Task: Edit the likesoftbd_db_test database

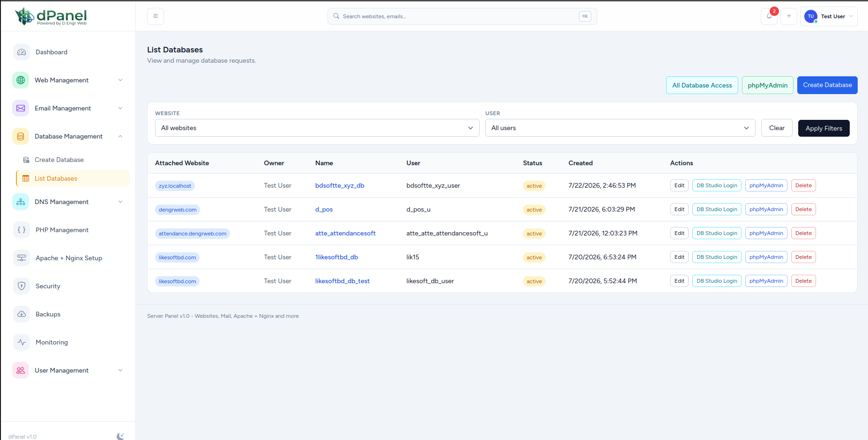Action: point(679,281)
